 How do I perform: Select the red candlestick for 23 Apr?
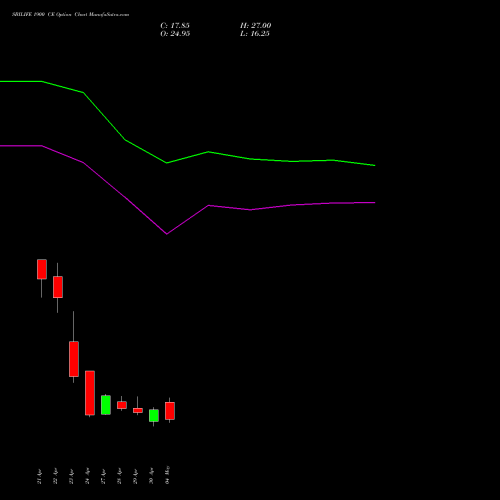coord(74,359)
